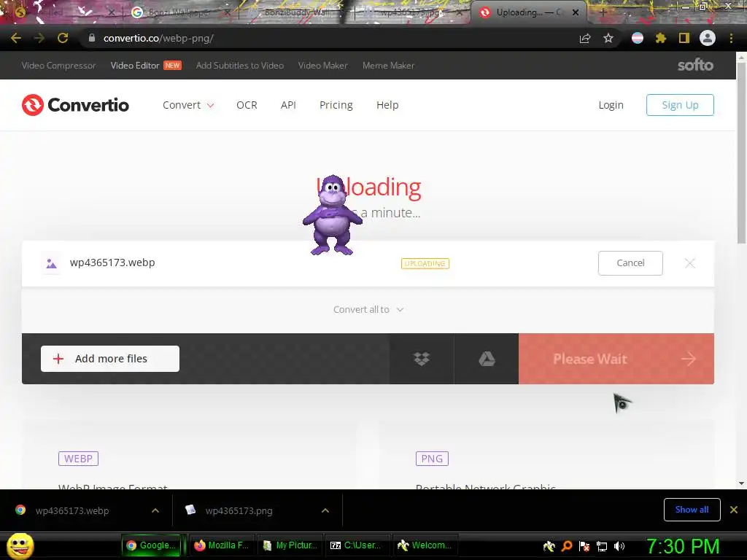Click Add more files button
Viewport: 747px width, 560px height.
coord(110,359)
